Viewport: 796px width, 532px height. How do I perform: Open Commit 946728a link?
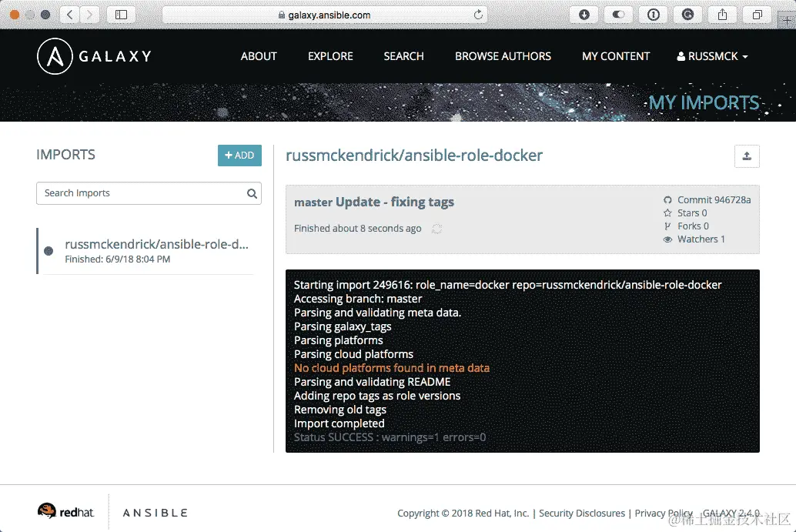(x=714, y=200)
